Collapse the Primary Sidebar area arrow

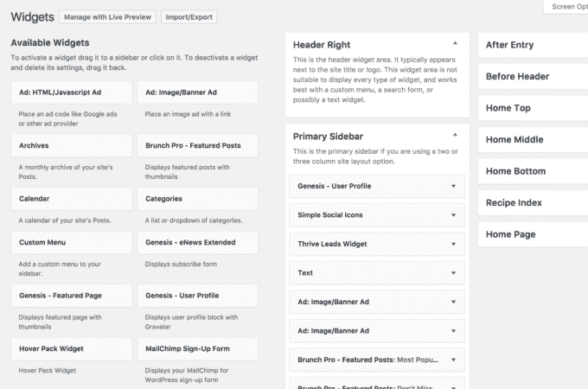pos(455,135)
